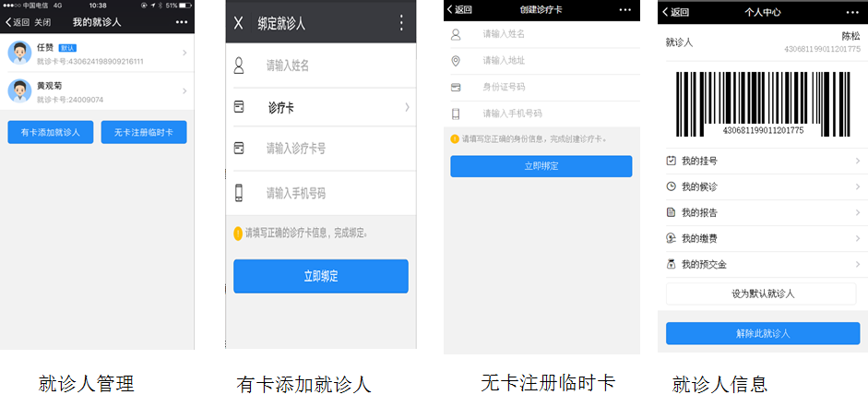Expand 我的挂号 chevron
Image resolution: width=868 pixels, height=407 pixels.
(x=858, y=162)
